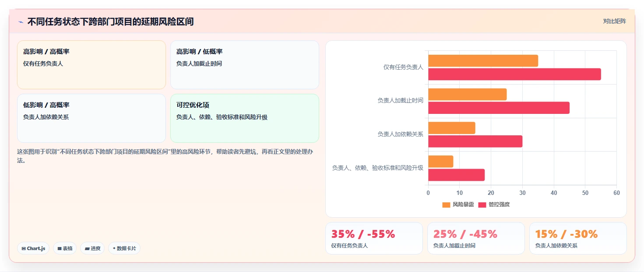Screen dimensions: 644x272
Task: Click the icon on the Chart.js chip
Action: pos(24,248)
